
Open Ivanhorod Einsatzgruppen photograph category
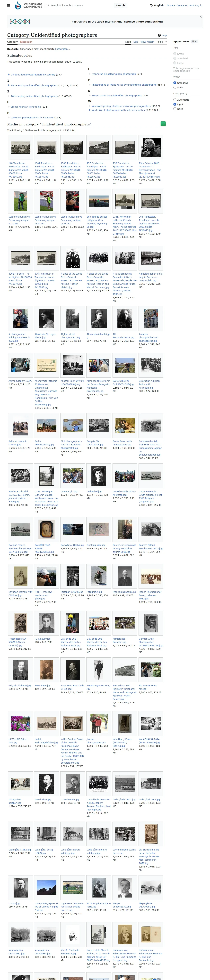114,74
